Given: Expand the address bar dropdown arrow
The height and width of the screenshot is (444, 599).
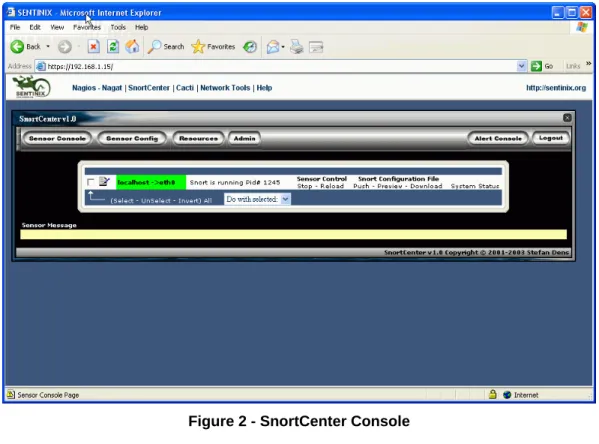Looking at the screenshot, I should pyautogui.click(x=521, y=66).
